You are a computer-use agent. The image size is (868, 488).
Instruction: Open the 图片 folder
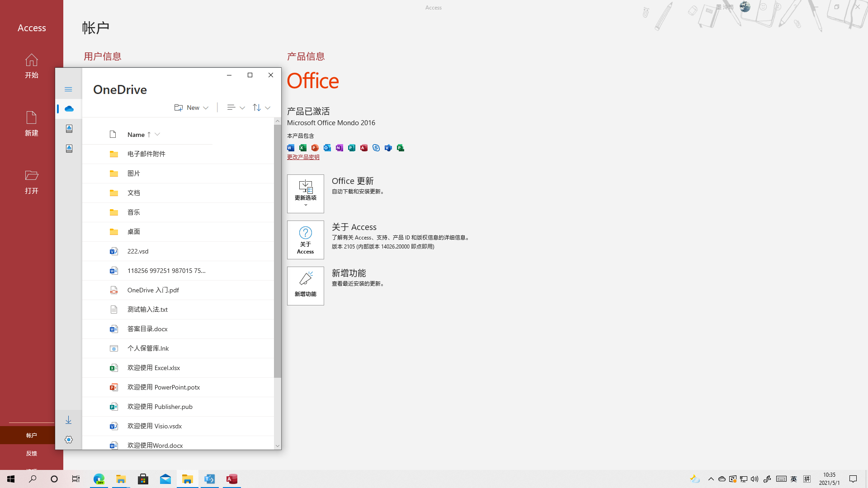(178, 174)
